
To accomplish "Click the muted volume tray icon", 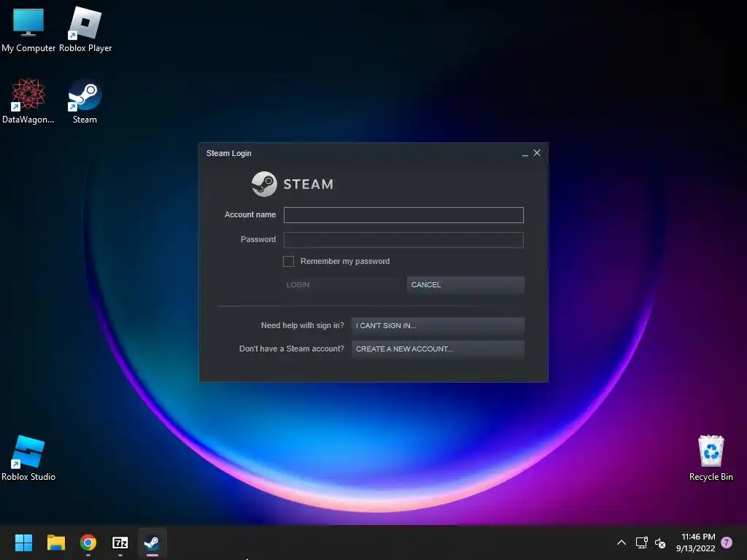I will [659, 542].
